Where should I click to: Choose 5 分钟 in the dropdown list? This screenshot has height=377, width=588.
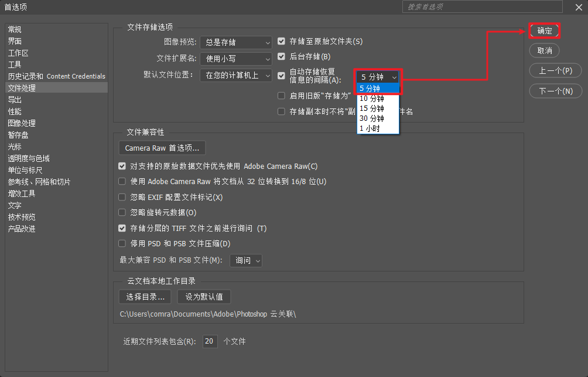coord(378,89)
